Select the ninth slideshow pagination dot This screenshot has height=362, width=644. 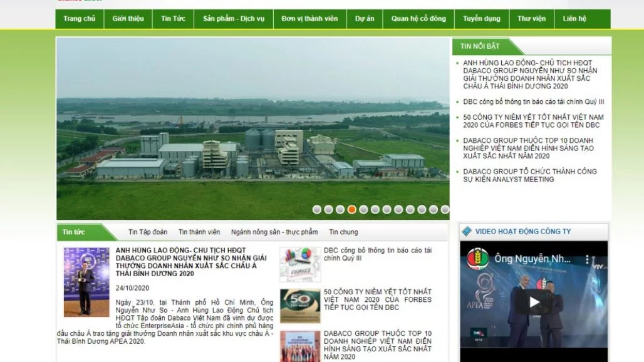pos(410,209)
